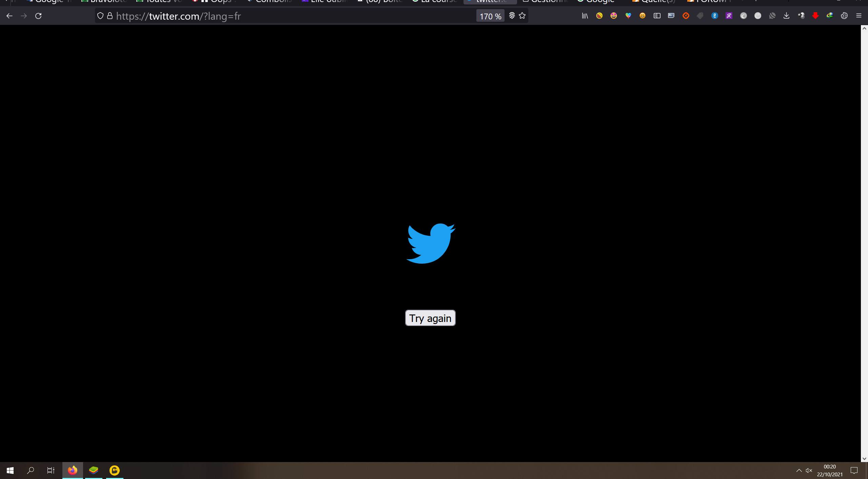Reset the 170 % zoom badge
The width and height of the screenshot is (868, 479).
(x=490, y=16)
